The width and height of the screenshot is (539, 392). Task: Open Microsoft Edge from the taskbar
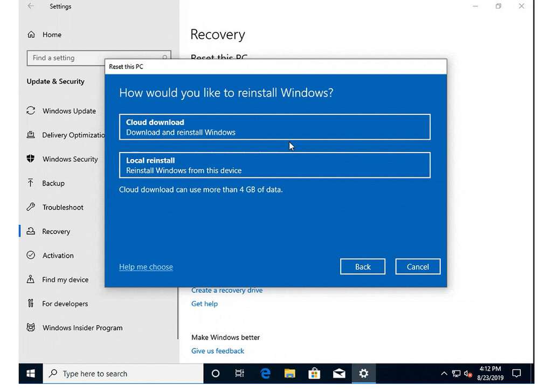pyautogui.click(x=265, y=373)
